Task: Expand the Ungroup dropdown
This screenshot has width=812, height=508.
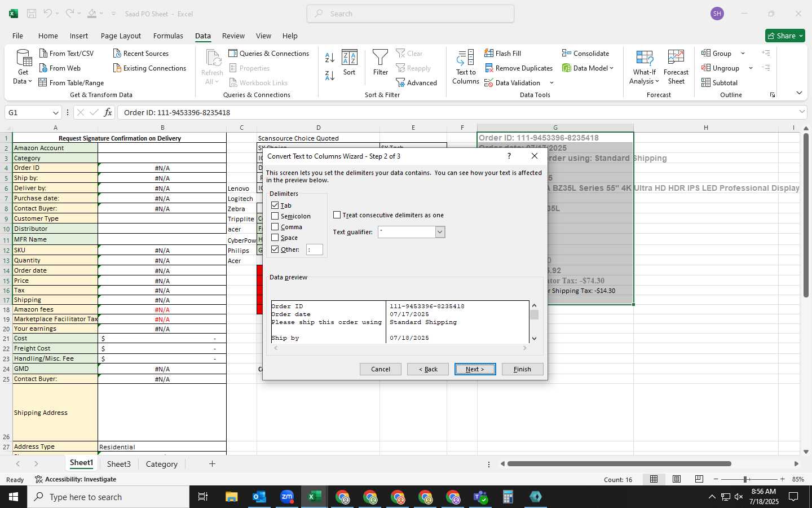Action: click(751, 68)
